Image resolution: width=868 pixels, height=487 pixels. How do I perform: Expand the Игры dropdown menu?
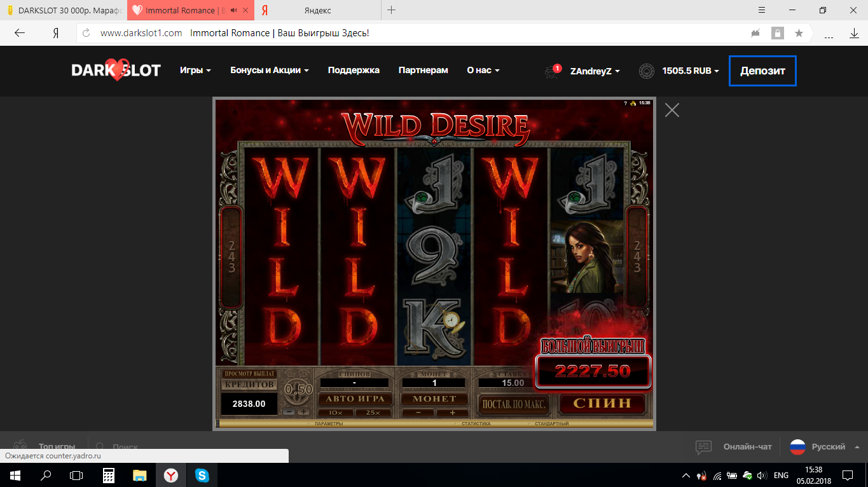195,71
